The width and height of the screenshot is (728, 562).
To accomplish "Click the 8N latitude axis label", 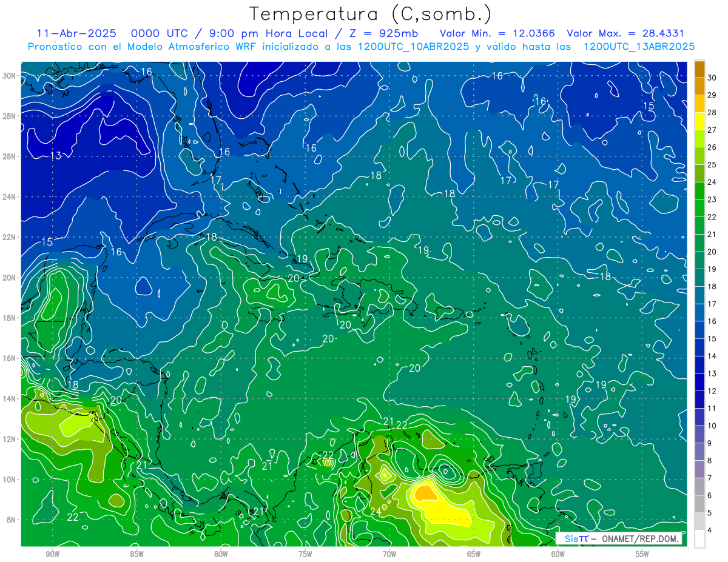I will [12, 520].
